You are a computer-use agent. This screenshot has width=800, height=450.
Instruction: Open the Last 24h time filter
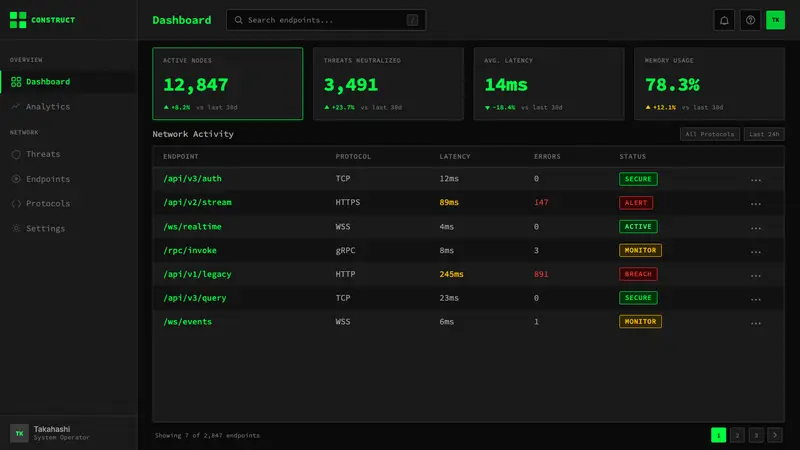click(764, 134)
